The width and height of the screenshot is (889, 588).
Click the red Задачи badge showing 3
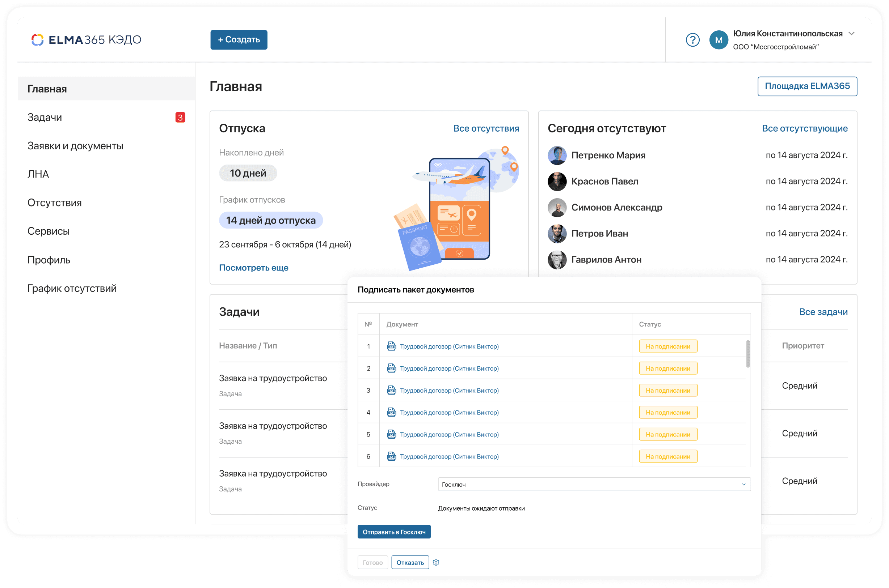(180, 118)
